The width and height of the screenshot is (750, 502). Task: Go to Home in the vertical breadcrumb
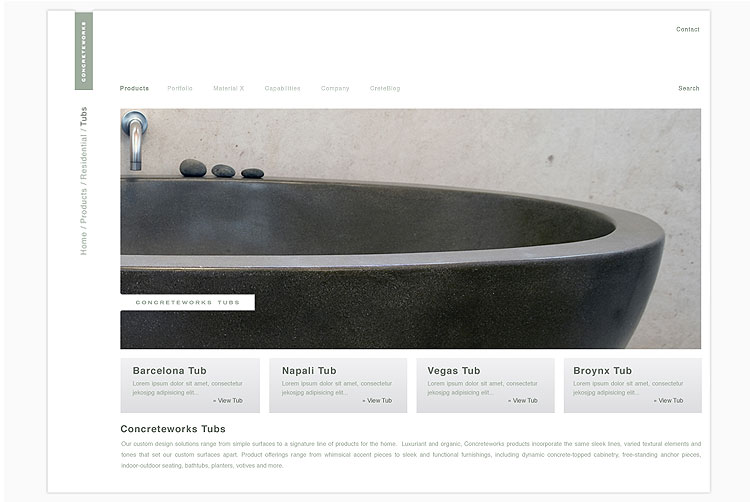pos(84,244)
